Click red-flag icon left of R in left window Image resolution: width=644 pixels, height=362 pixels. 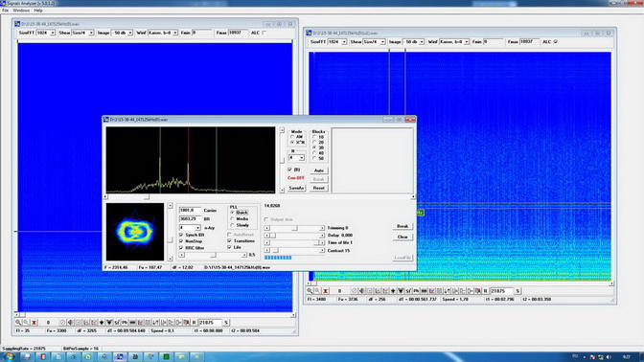coord(187,323)
